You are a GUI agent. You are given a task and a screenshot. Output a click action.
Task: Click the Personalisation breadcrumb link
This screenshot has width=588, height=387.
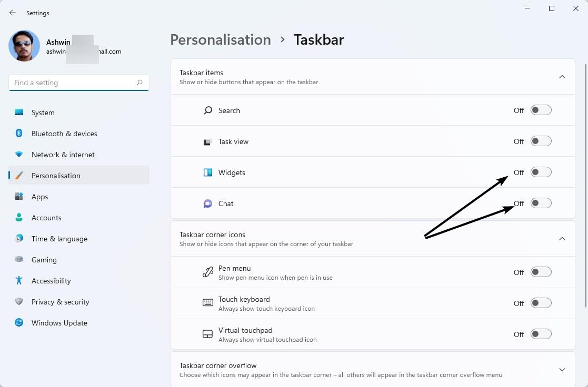221,39
